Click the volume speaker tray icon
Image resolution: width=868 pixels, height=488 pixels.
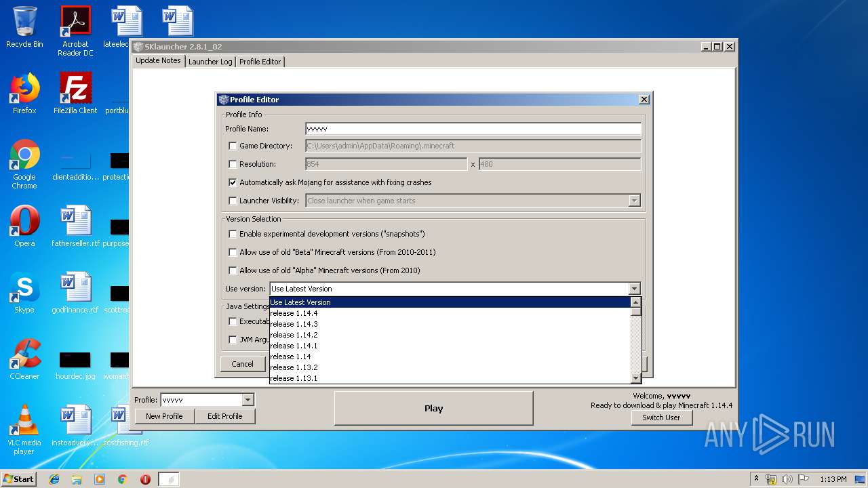click(787, 479)
